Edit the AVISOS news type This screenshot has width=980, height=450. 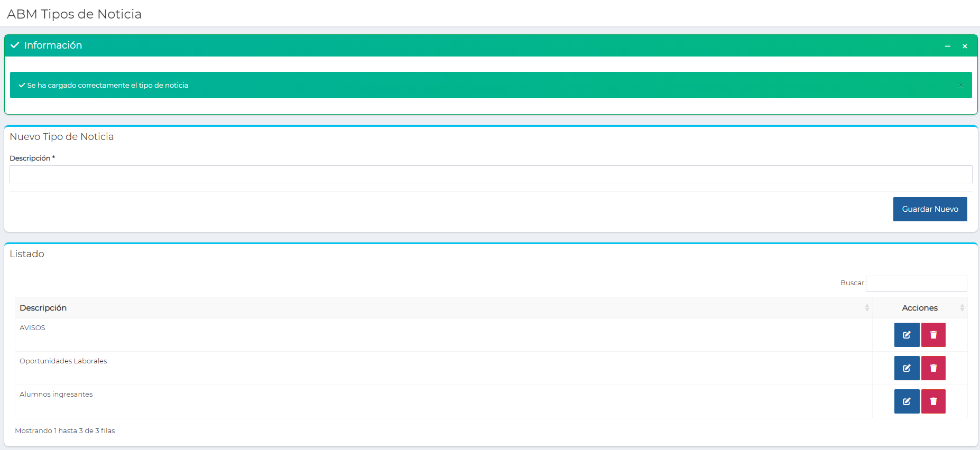coord(907,335)
